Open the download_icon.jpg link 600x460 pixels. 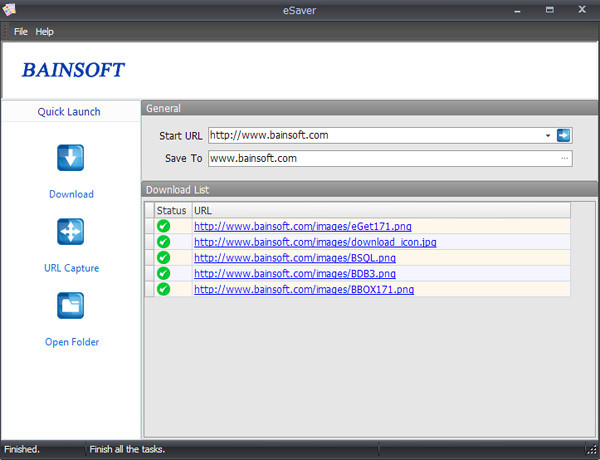coord(315,242)
